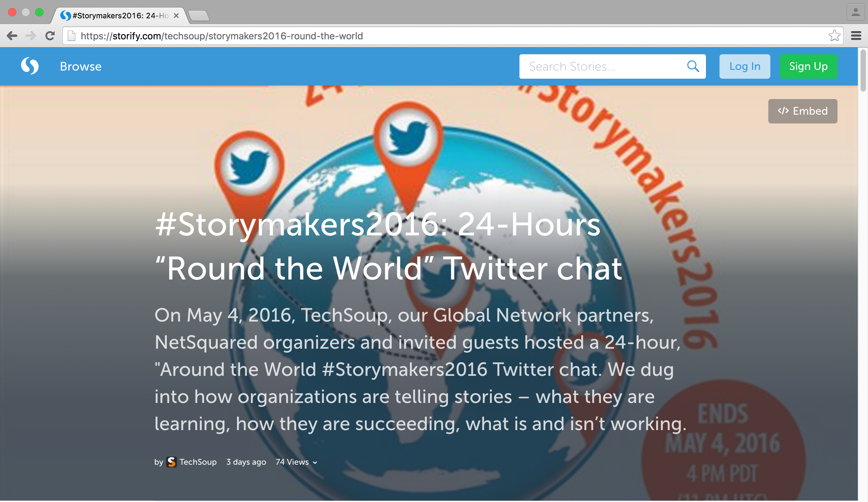Open the TechSoup author link

(x=198, y=462)
